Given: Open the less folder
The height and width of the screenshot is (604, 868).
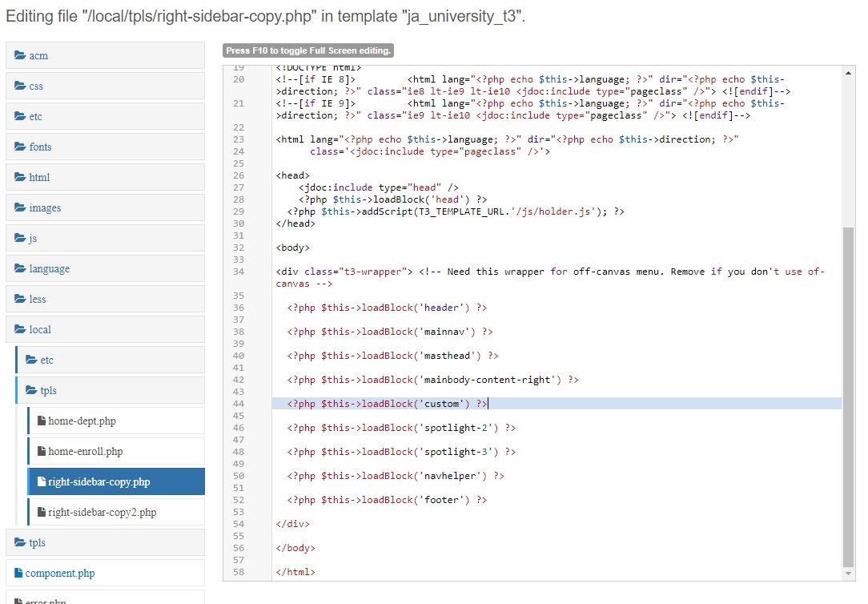Looking at the screenshot, I should [37, 300].
